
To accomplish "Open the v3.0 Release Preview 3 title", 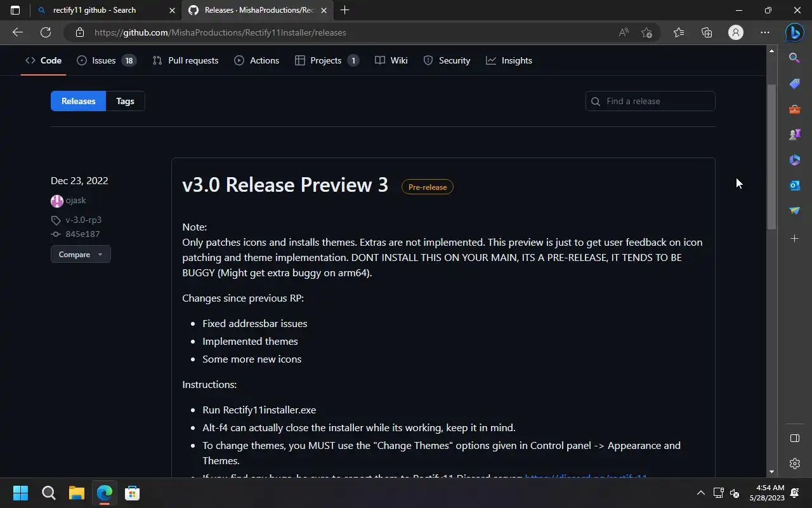I will point(285,185).
